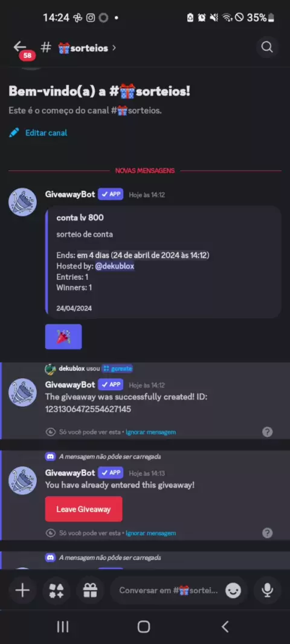Expand the sorteios channel details chevron

pos(114,48)
